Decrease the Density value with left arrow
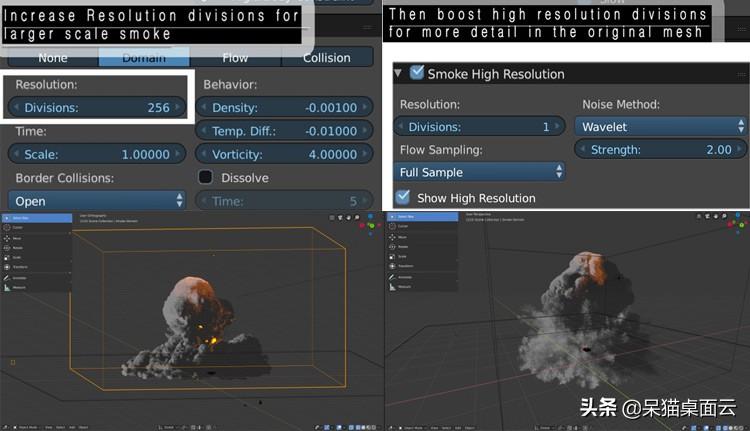This screenshot has height=431, width=750. point(204,107)
